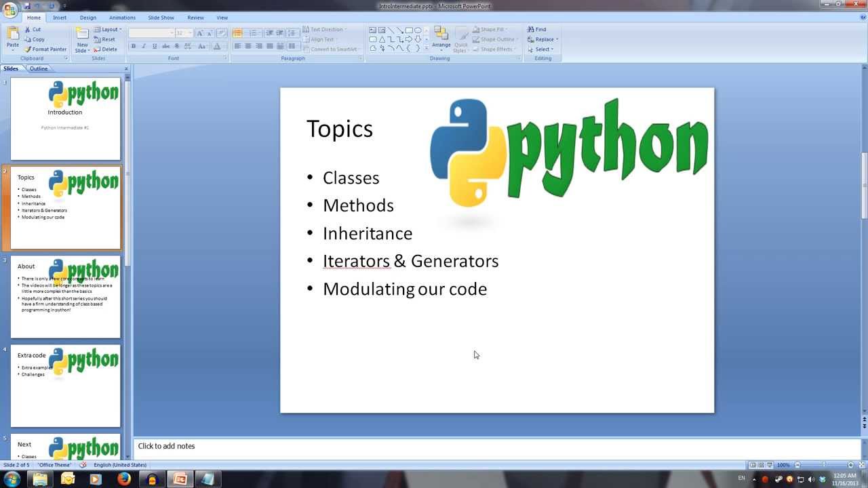Open the Animations ribbon tab
Image resolution: width=868 pixels, height=488 pixels.
122,18
